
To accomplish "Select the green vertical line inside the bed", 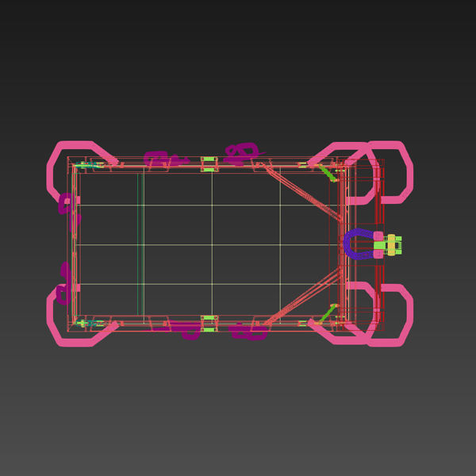I will pyautogui.click(x=138, y=244).
